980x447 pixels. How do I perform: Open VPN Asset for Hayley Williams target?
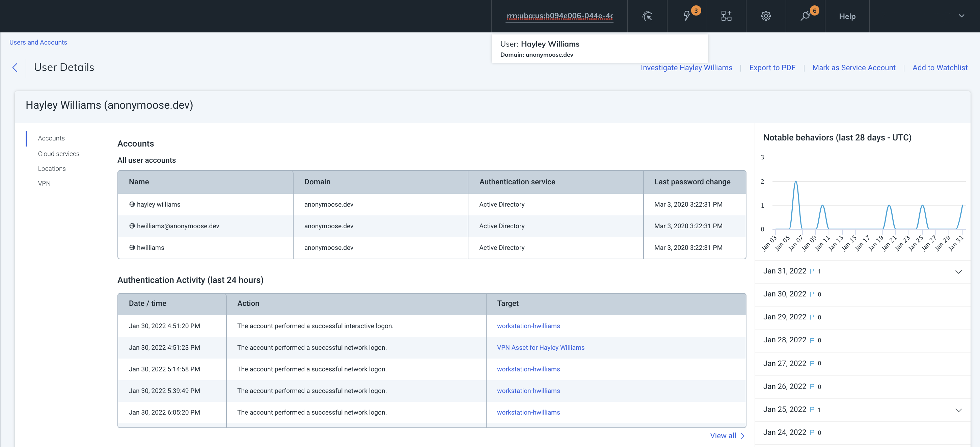click(541, 347)
